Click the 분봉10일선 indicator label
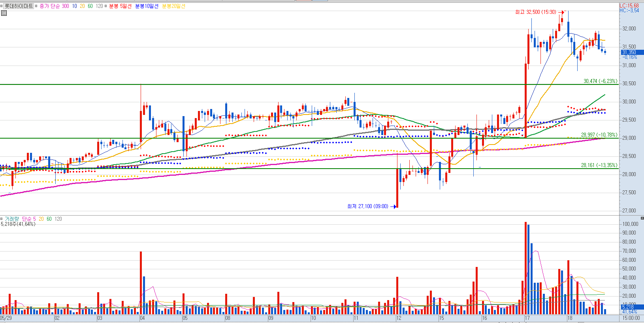This screenshot has width=644, height=323. [147, 6]
